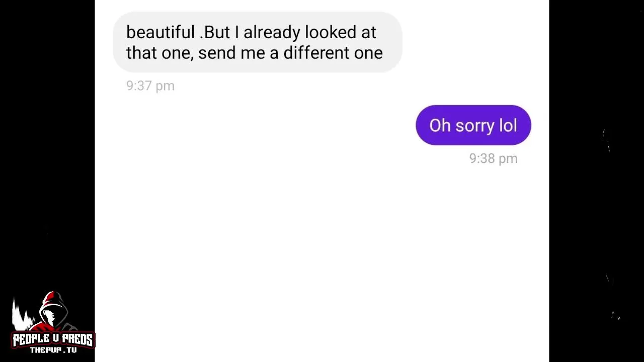Viewport: 644px width, 362px height.
Task: Click 'send me a different one' text
Action: 290,53
